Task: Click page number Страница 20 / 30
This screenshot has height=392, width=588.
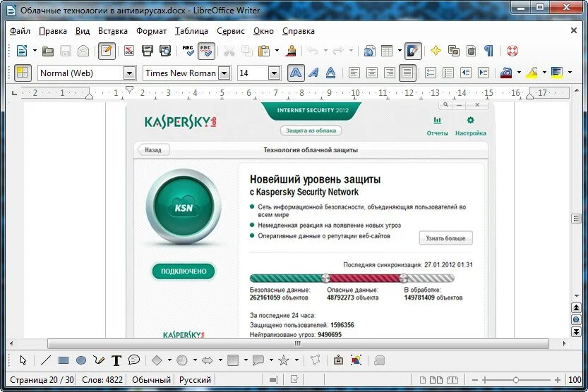Action: [42, 379]
